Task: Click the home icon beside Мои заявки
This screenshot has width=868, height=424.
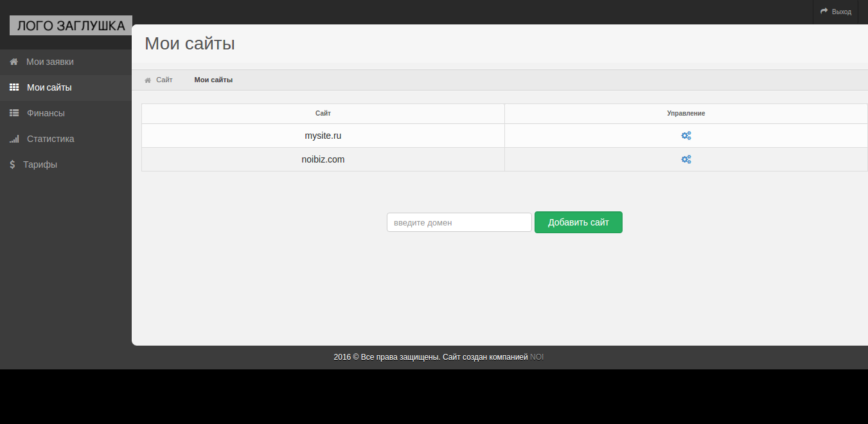Action: click(13, 62)
